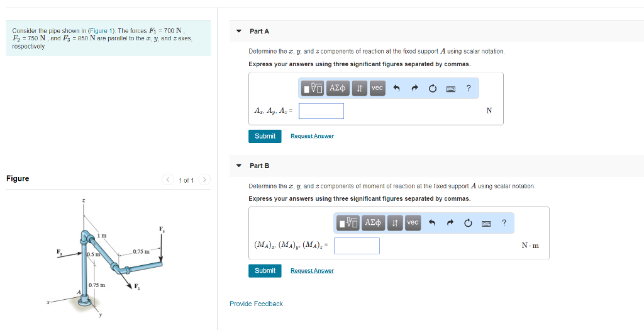Redo entry in Part A toolbar

pos(414,89)
